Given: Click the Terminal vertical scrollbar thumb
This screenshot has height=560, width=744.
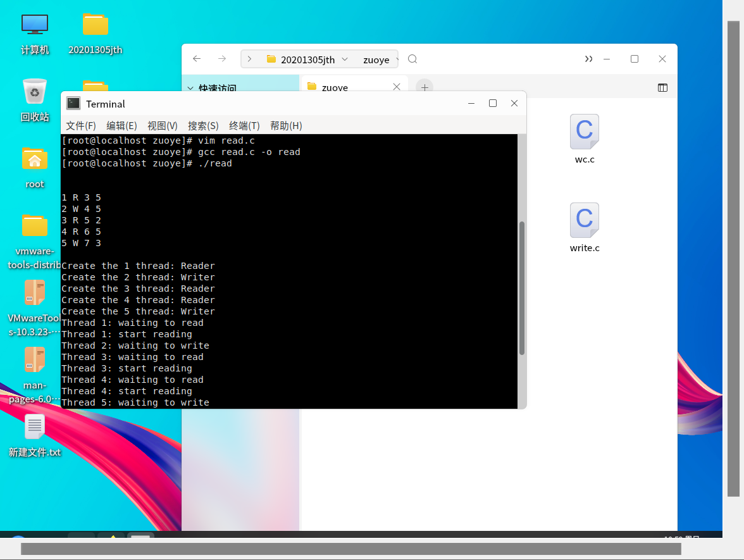Looking at the screenshot, I should pyautogui.click(x=522, y=288).
